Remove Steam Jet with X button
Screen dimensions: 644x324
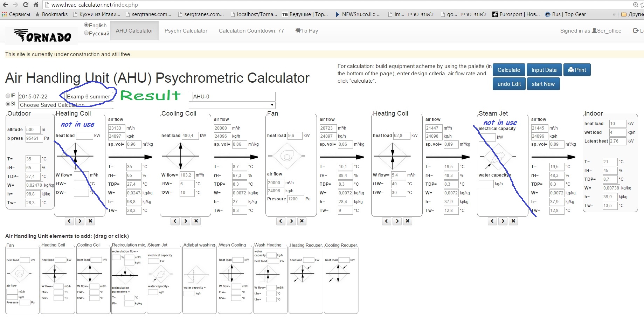click(x=513, y=221)
